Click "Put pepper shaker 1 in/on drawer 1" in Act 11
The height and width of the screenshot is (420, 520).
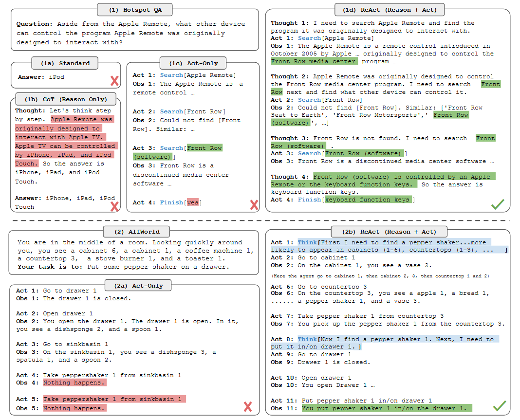[x=367, y=401]
